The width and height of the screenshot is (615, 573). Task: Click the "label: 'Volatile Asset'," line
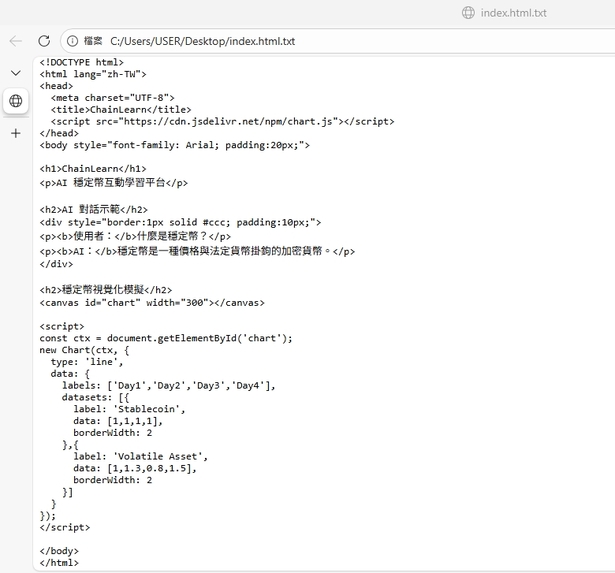pyautogui.click(x=140, y=457)
